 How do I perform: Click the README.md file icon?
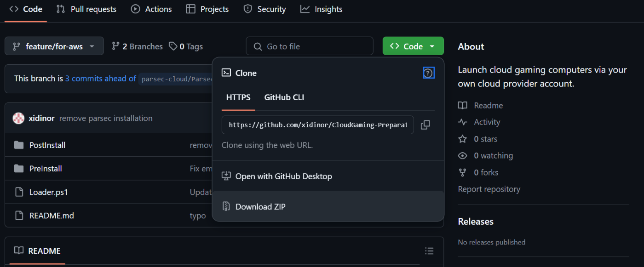19,216
